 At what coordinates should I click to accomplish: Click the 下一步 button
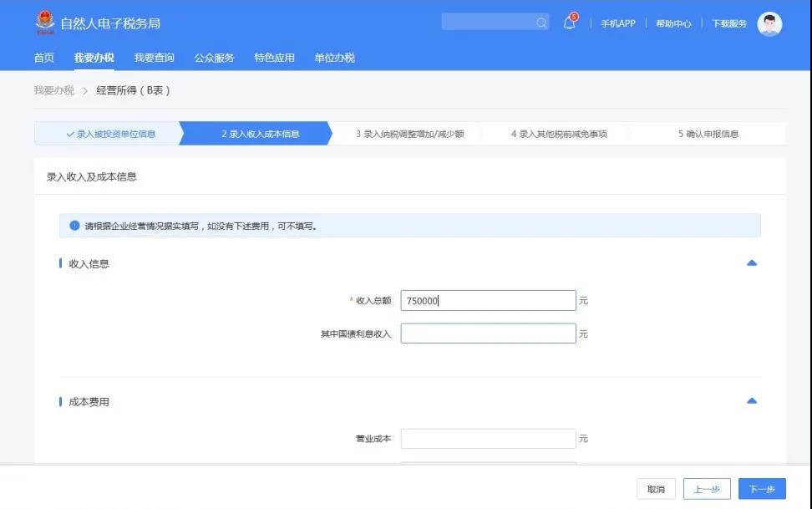[760, 488]
